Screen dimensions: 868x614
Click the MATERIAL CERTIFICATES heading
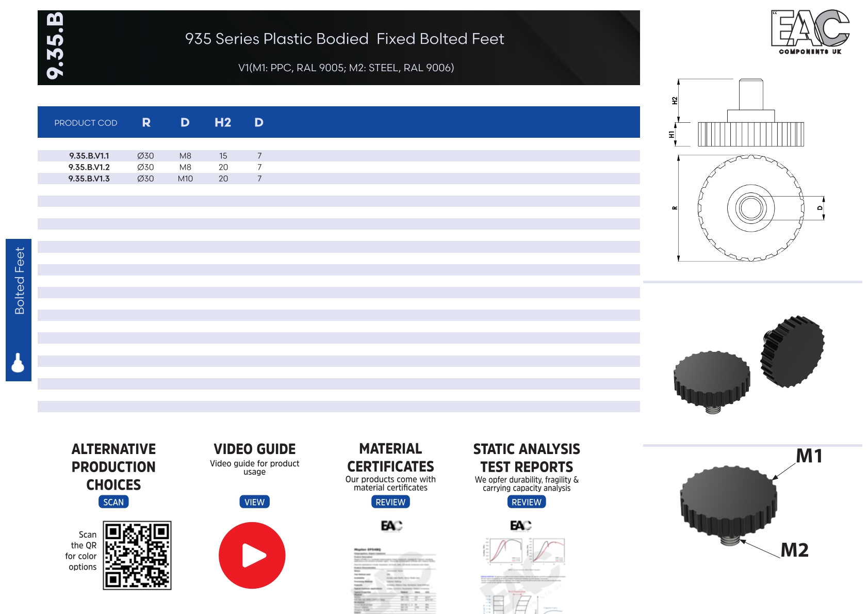(x=390, y=458)
